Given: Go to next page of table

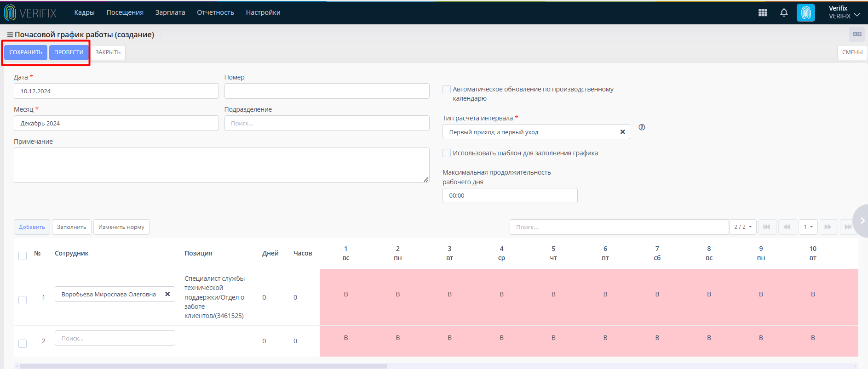Looking at the screenshot, I should point(828,227).
